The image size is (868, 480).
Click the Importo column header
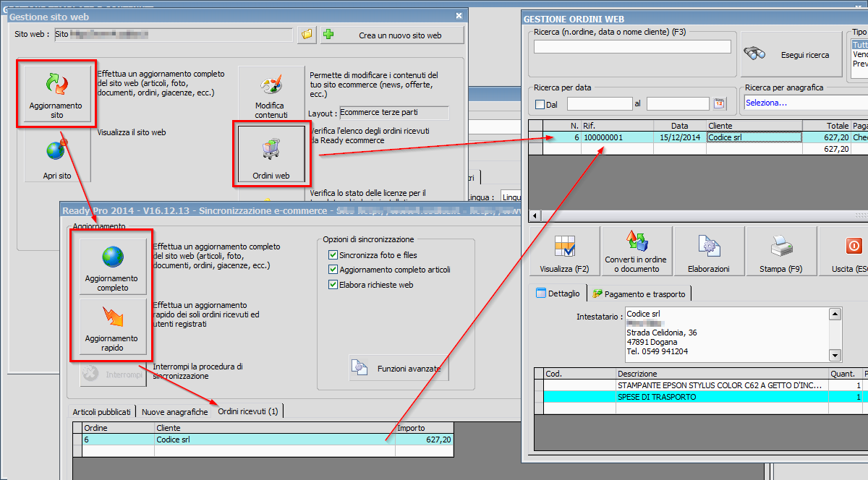tap(425, 428)
